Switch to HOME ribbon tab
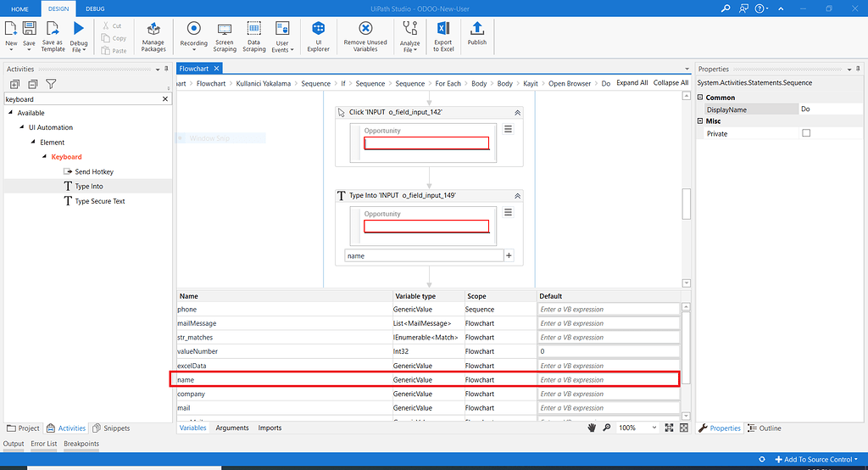This screenshot has width=868, height=470. tap(20, 8)
